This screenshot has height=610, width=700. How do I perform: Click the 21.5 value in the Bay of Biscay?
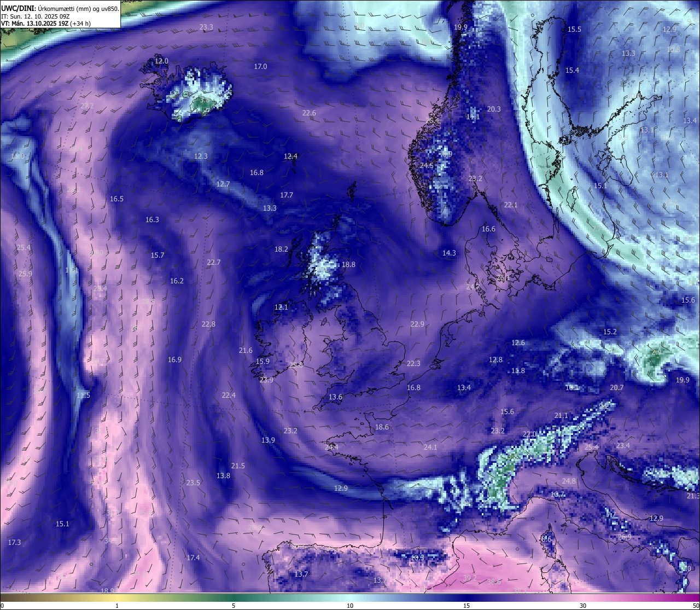(238, 466)
